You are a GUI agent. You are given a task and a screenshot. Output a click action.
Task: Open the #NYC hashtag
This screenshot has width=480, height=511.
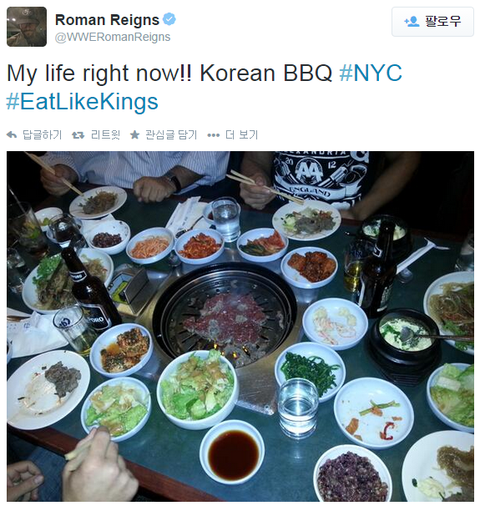click(x=370, y=73)
